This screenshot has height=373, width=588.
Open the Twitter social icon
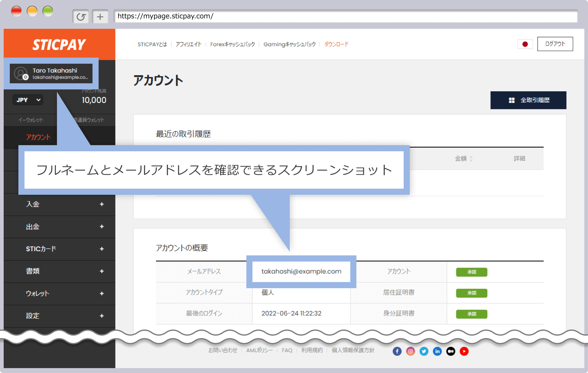tap(424, 351)
